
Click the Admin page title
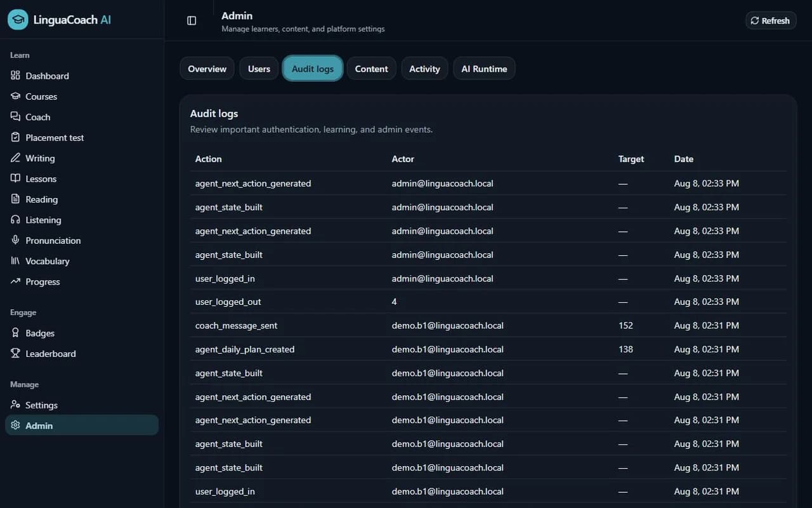[237, 15]
